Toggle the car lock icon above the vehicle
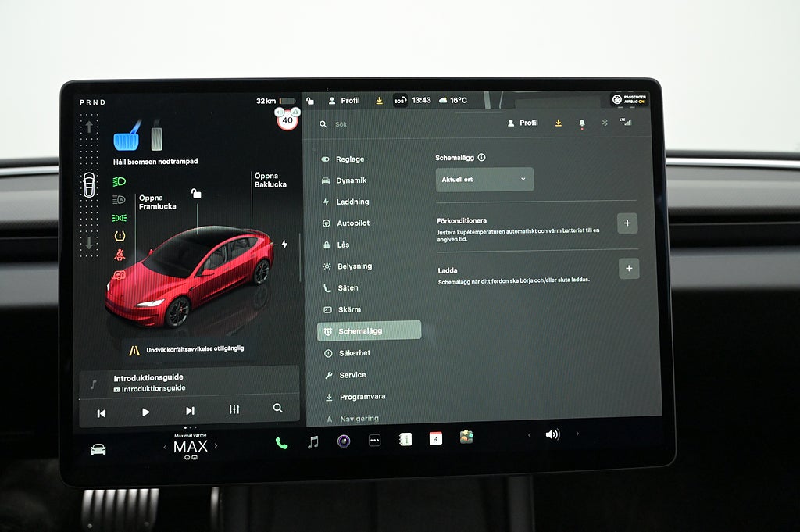 tap(196, 193)
